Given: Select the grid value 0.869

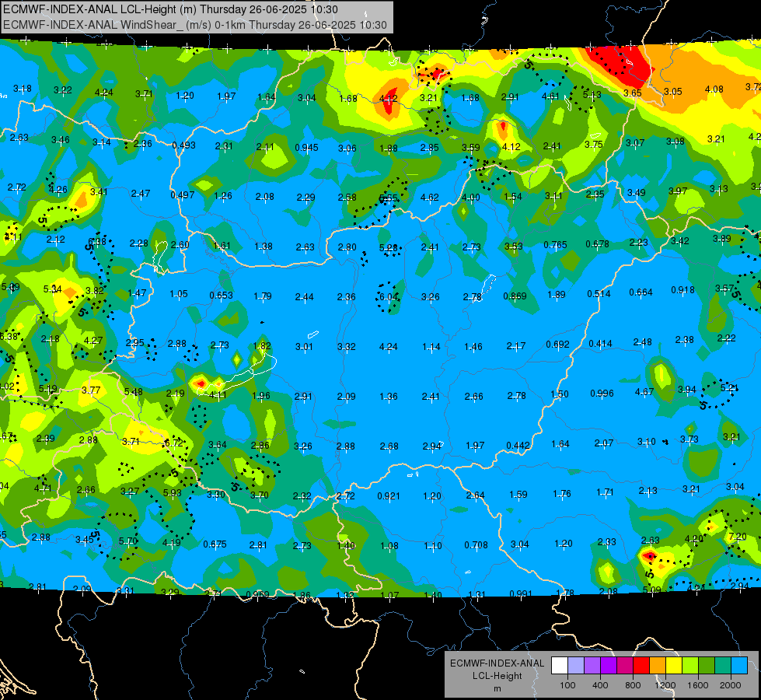Looking at the screenshot, I should click(x=515, y=296).
